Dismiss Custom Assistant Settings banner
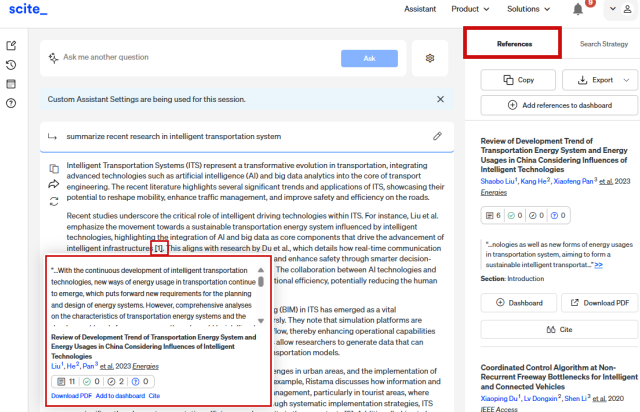The width and height of the screenshot is (640, 412). 440,100
